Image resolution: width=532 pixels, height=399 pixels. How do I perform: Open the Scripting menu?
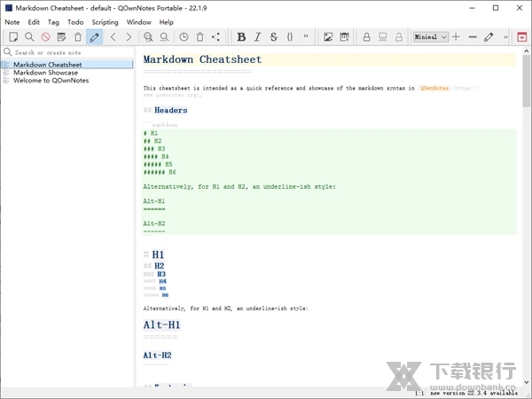coord(105,21)
